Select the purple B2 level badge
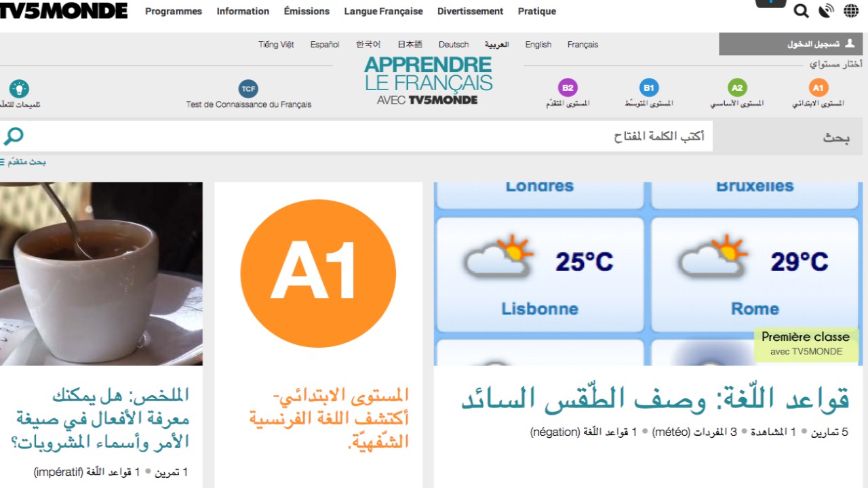Viewport: 868px width, 488px height. pos(568,87)
